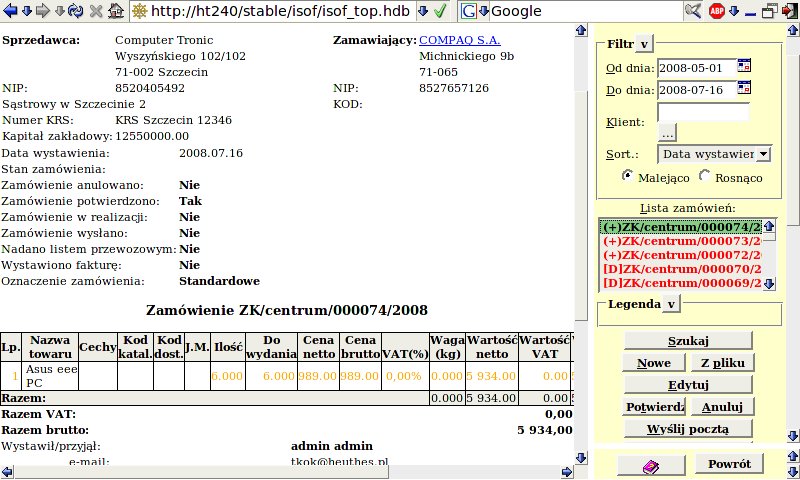The height and width of the screenshot is (480, 800).
Task: Open the COMPAQ S.A. customer link
Action: coord(460,40)
